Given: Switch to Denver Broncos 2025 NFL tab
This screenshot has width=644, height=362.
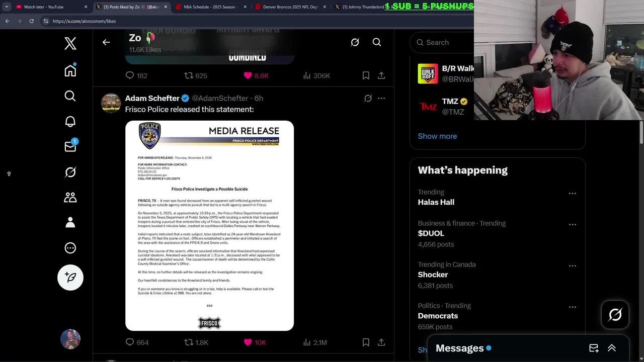Looking at the screenshot, I should [291, 7].
